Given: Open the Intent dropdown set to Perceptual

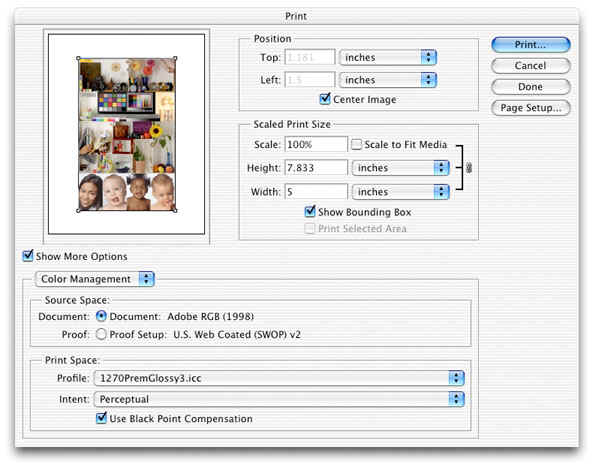Looking at the screenshot, I should [279, 399].
